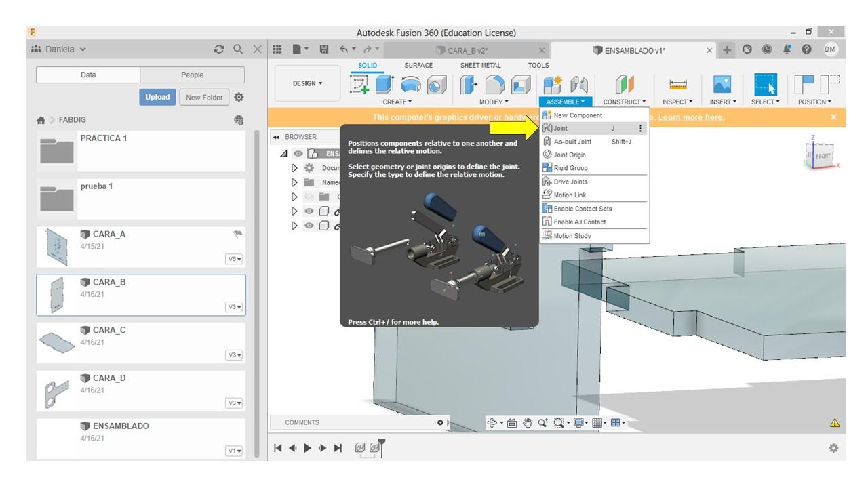868x488 pixels.
Task: Expand the Document Settings node
Action: click(294, 168)
